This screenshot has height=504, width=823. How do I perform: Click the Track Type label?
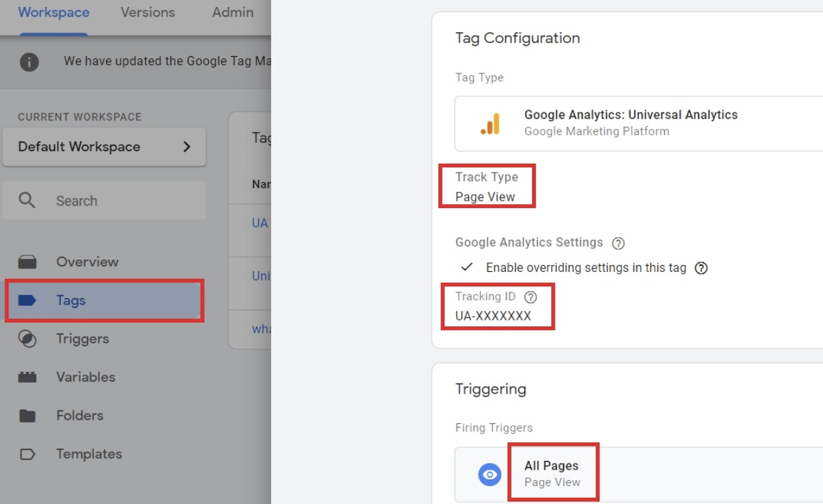(x=487, y=177)
